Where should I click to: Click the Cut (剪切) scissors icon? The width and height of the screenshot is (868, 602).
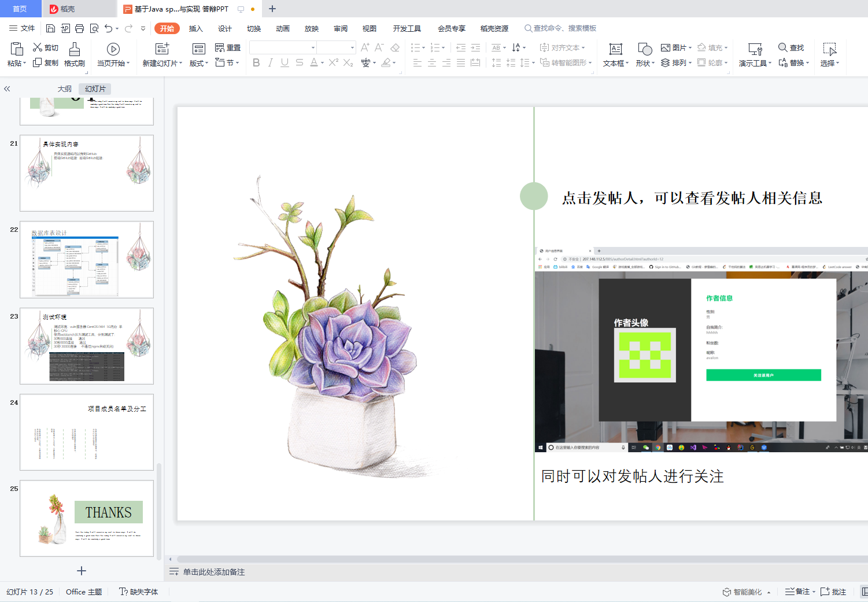coord(38,47)
